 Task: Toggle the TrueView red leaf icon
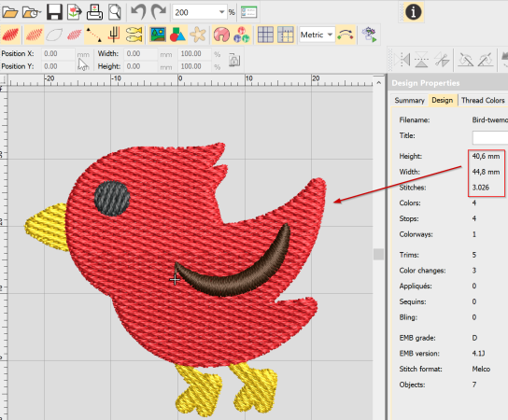click(x=10, y=35)
